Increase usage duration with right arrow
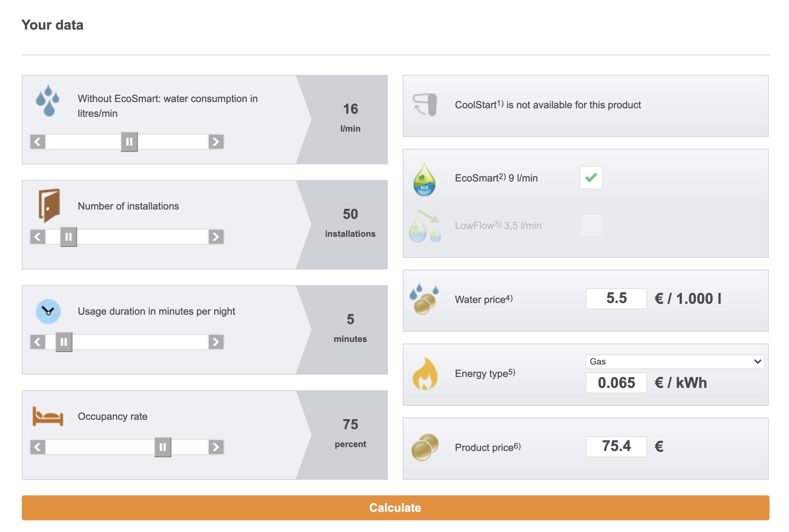The image size is (789, 532). (216, 342)
